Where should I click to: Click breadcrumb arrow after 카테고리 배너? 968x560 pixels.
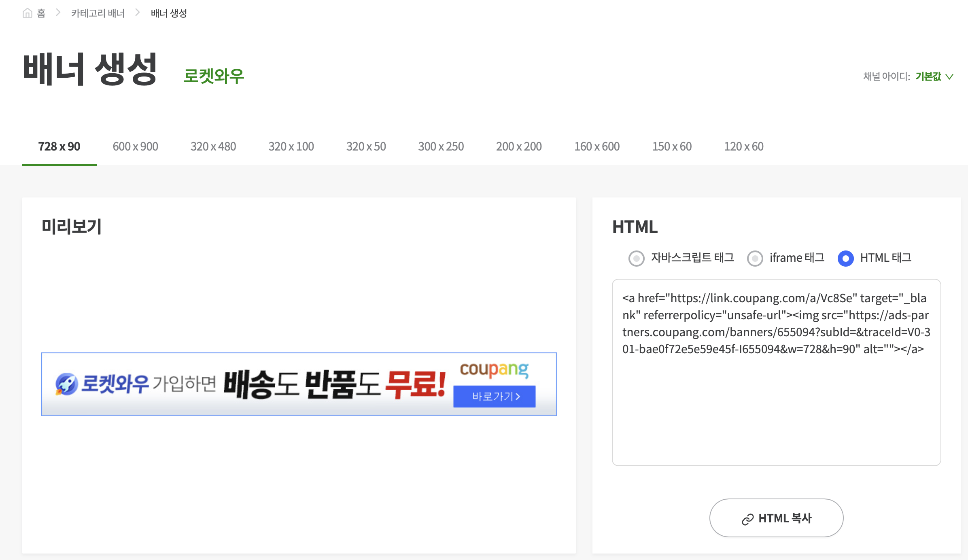[x=138, y=13]
